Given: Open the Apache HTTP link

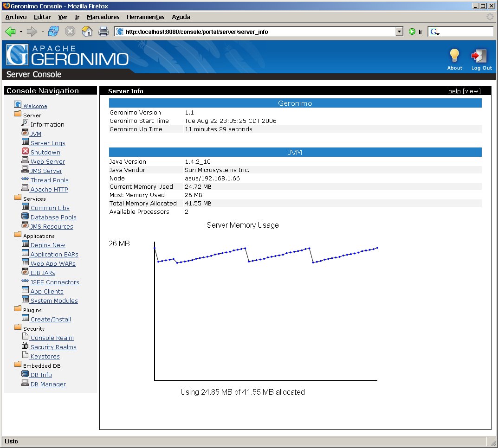Looking at the screenshot, I should (x=49, y=189).
